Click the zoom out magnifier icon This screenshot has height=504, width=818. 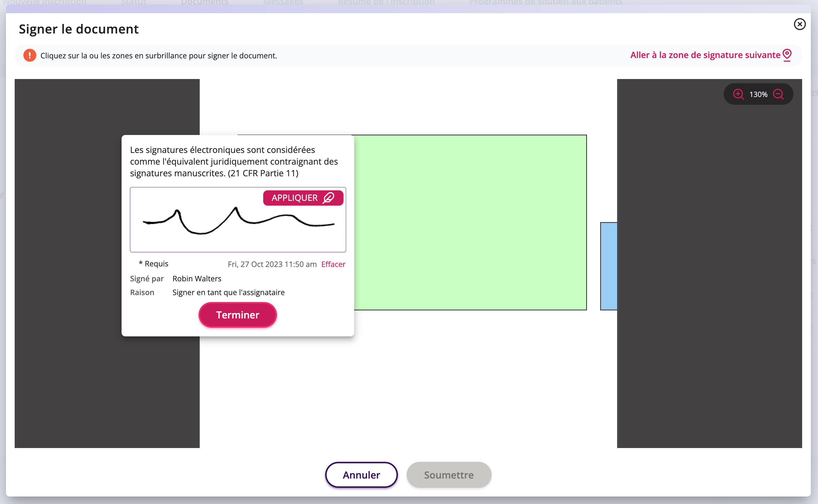tap(778, 94)
